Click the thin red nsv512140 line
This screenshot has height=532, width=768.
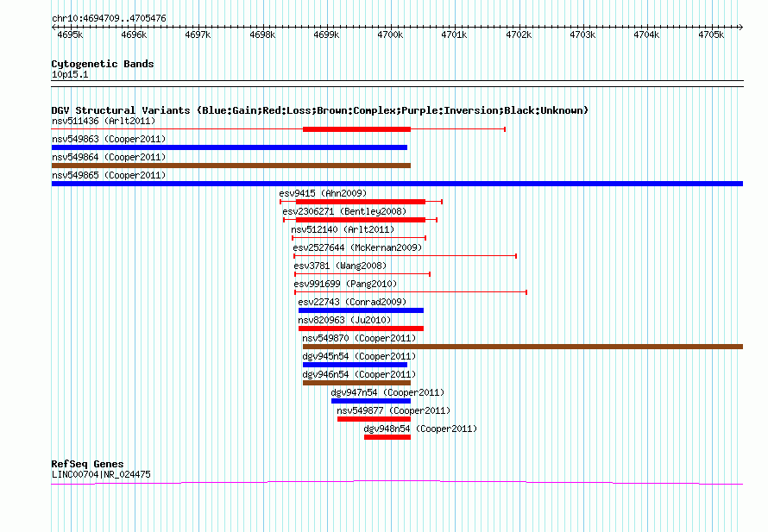pos(359,238)
